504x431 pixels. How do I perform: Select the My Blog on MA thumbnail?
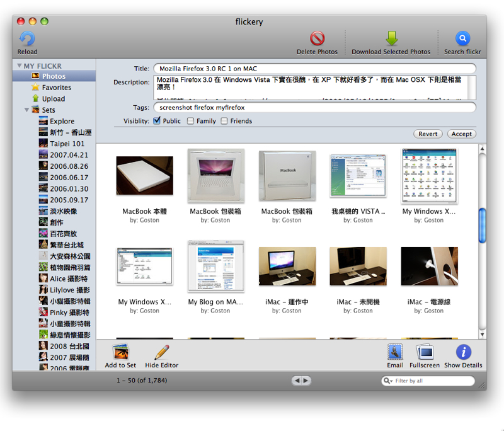tap(215, 266)
